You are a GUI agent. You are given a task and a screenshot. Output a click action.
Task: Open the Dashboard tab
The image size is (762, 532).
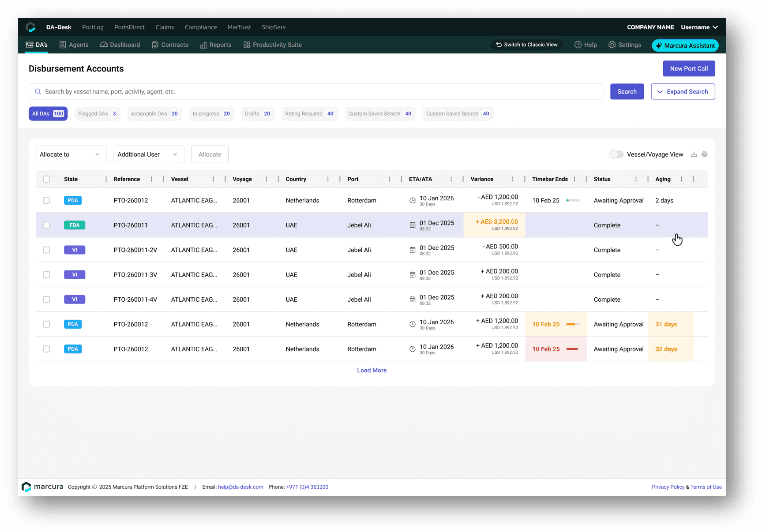tap(120, 45)
